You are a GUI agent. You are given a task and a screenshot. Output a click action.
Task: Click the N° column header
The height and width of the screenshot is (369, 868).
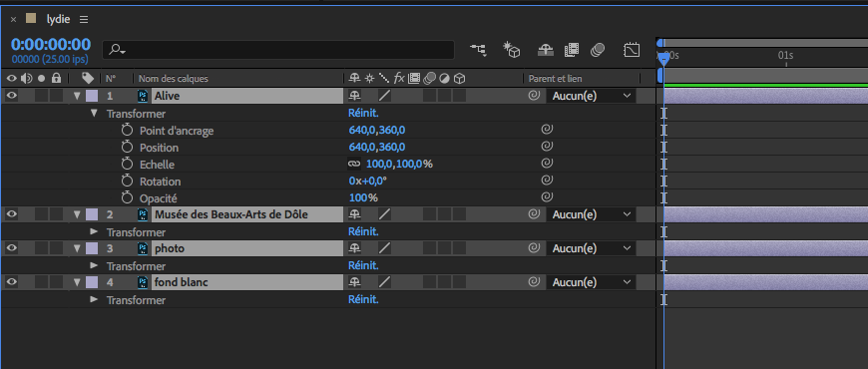[x=111, y=79]
